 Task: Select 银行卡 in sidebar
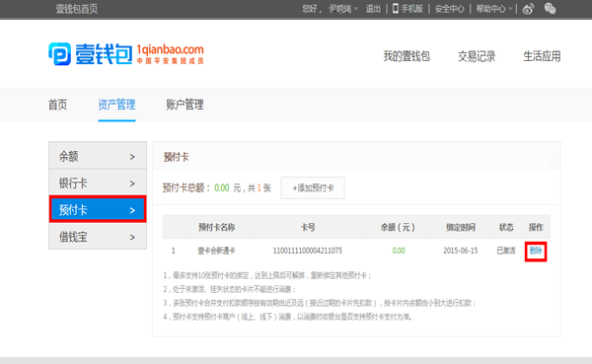[x=98, y=182]
